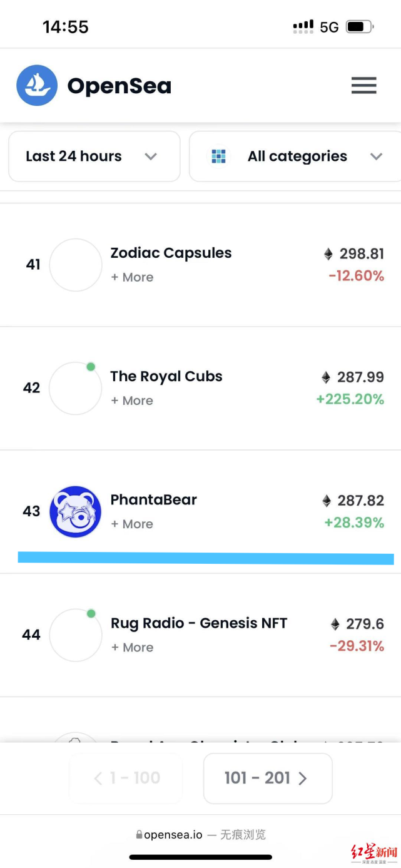Expand + More under PhantaBear
The height and width of the screenshot is (868, 401).
click(132, 524)
